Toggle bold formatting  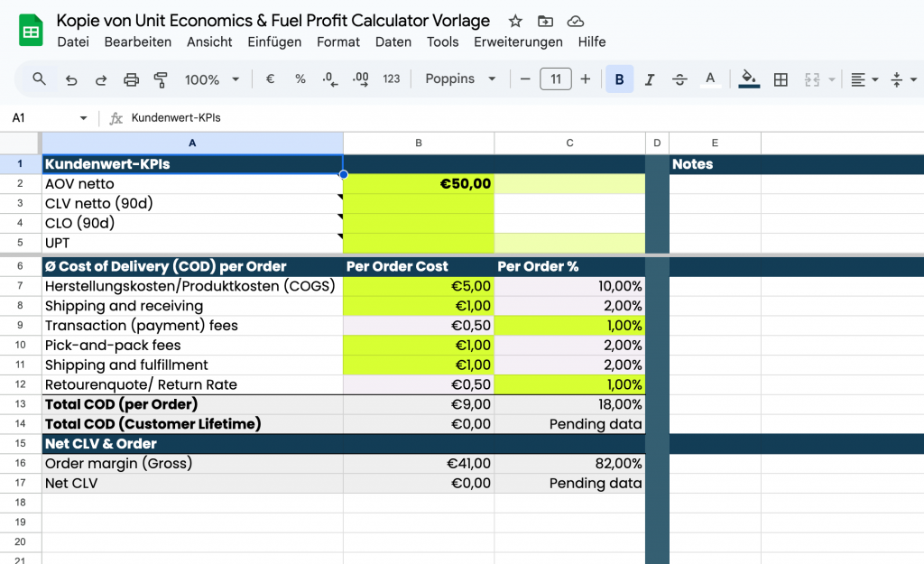tap(619, 79)
